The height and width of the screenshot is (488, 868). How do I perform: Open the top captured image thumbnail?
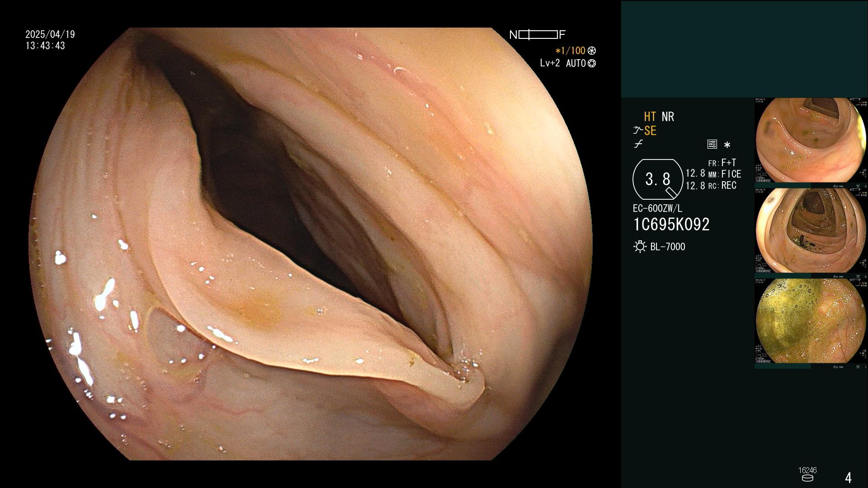click(x=811, y=140)
